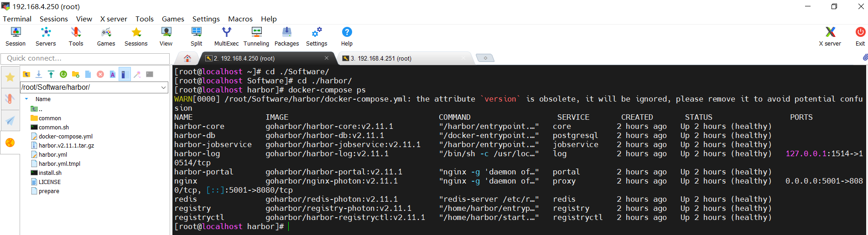Open the Macros menu
This screenshot has height=235, width=868.
coord(240,19)
